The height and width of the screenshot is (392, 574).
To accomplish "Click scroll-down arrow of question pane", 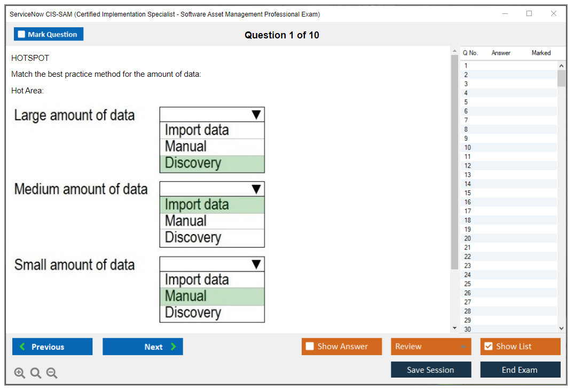I will (454, 328).
